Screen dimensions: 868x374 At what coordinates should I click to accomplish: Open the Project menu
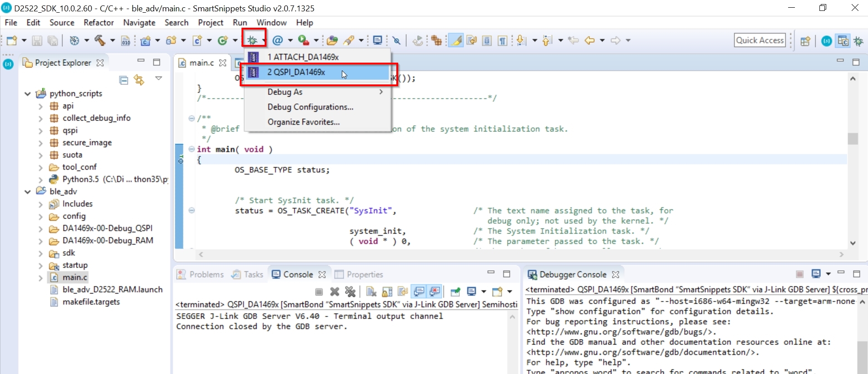pos(211,23)
